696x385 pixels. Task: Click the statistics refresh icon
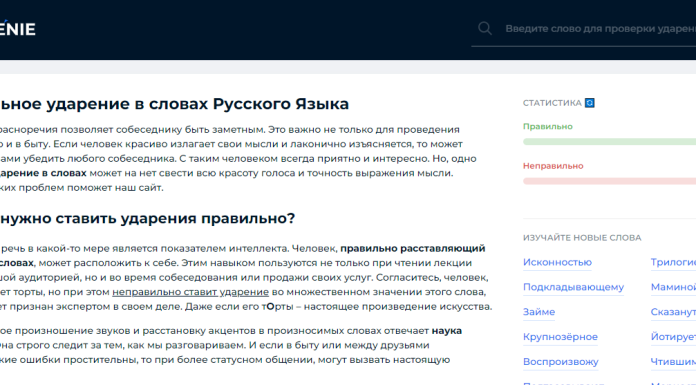point(589,103)
